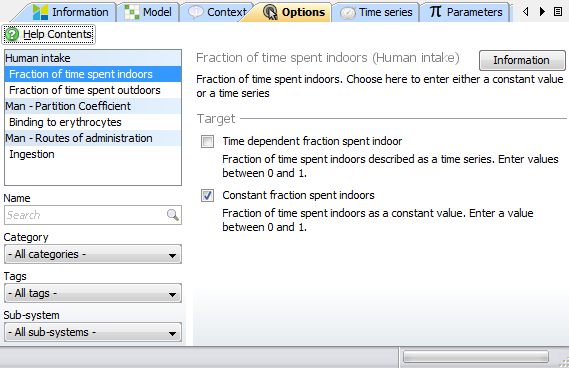Viewport: 569px width, 368px height.
Task: Click the search magnifier icon
Action: tap(173, 215)
